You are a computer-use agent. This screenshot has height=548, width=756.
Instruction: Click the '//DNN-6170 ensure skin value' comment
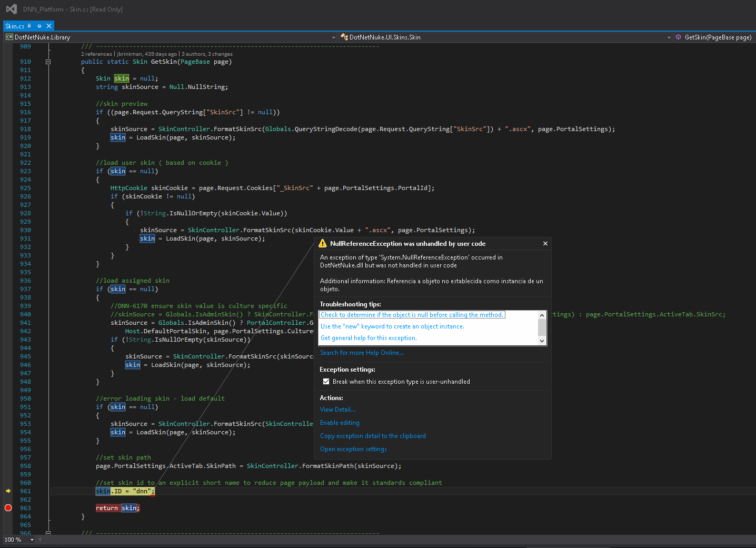(x=199, y=306)
